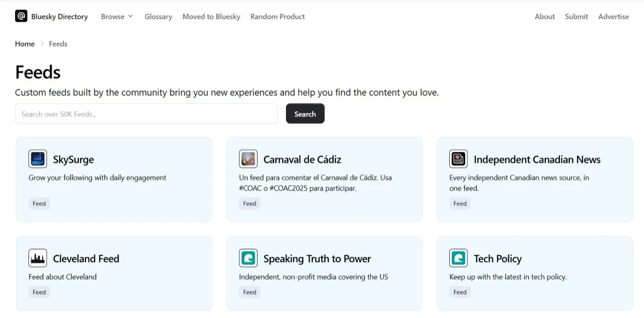Open the Carnaval de Cádiz feed icon
Screen dimensions: 644x318
pyautogui.click(x=248, y=159)
